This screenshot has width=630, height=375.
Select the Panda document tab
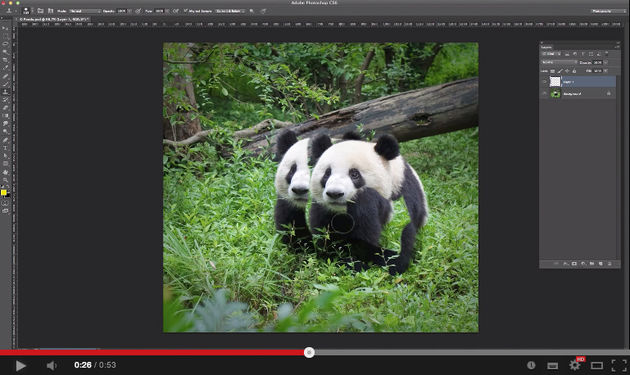coord(53,19)
